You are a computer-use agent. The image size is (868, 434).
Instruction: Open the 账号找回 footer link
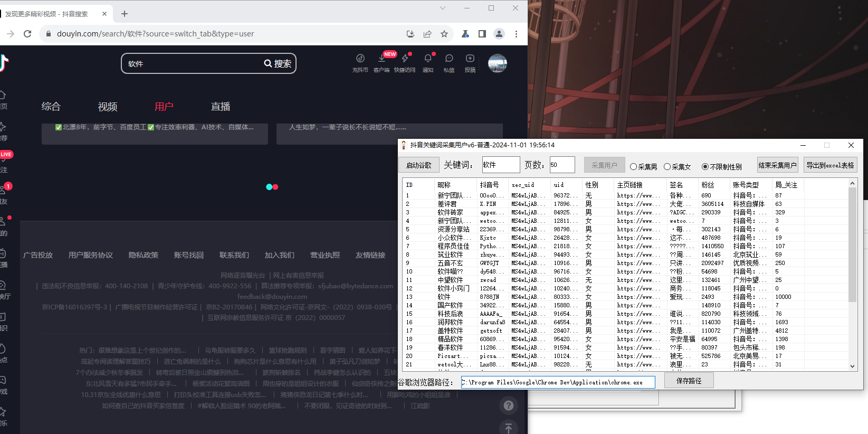click(x=189, y=255)
